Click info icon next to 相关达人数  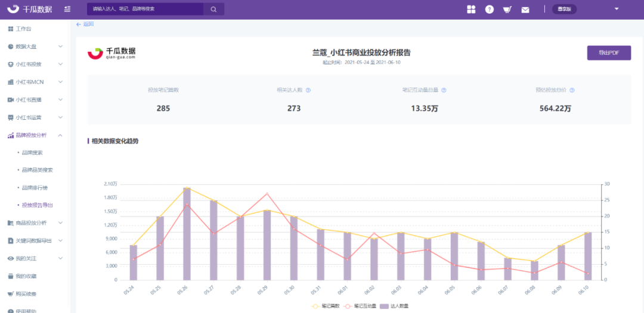[308, 90]
